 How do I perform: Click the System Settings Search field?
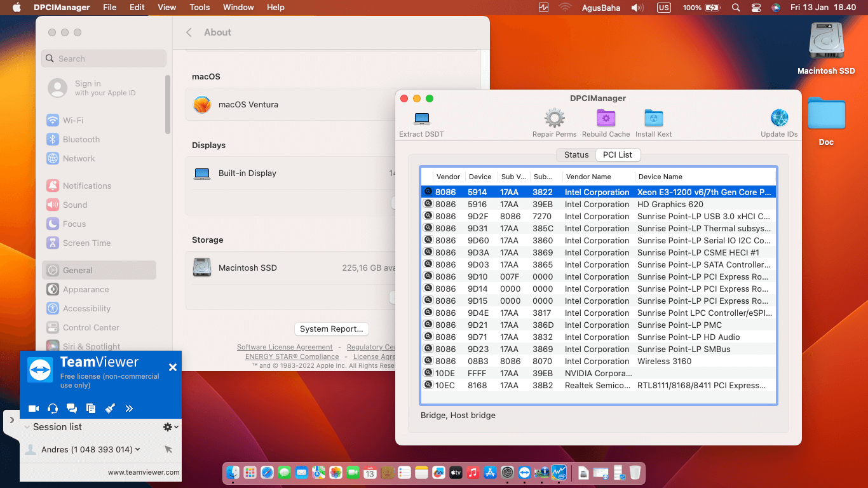point(104,58)
